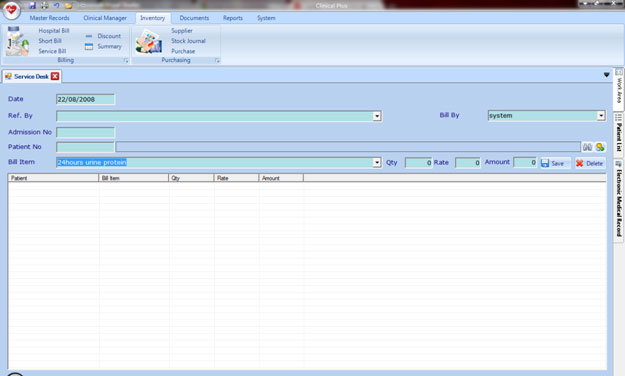Open the Patient List side panel tab
The height and width of the screenshot is (376, 625).
(619, 134)
